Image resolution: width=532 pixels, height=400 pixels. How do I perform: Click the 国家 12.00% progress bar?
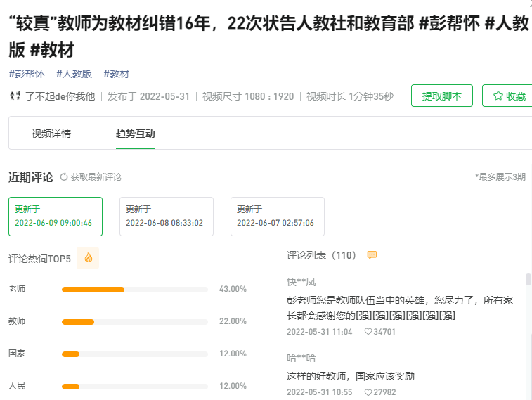click(x=135, y=354)
